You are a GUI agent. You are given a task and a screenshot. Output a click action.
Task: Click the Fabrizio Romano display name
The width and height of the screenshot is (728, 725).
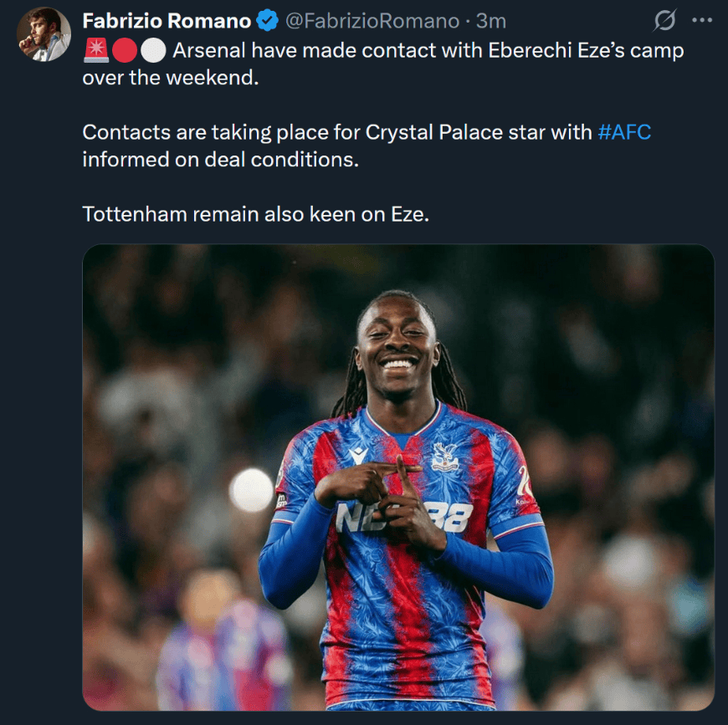(167, 21)
